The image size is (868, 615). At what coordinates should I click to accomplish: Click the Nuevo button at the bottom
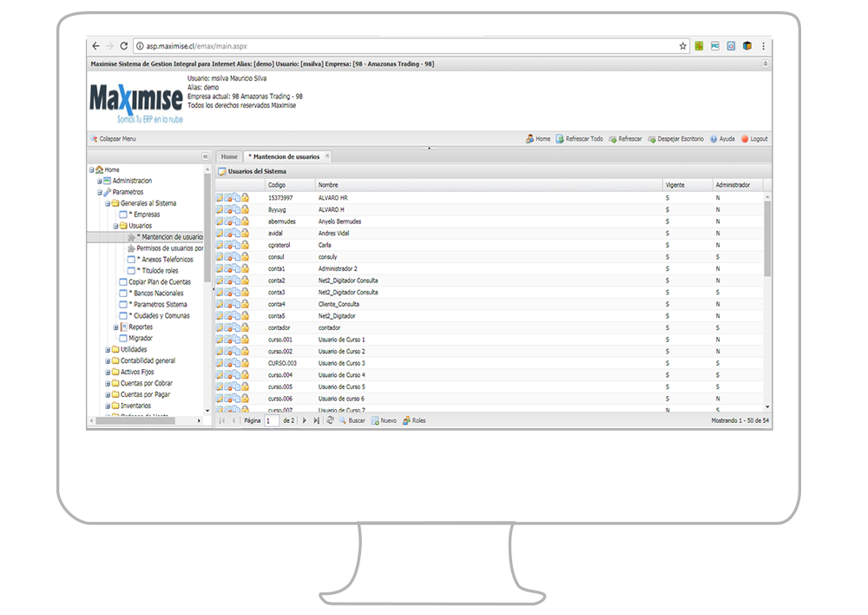click(x=381, y=420)
